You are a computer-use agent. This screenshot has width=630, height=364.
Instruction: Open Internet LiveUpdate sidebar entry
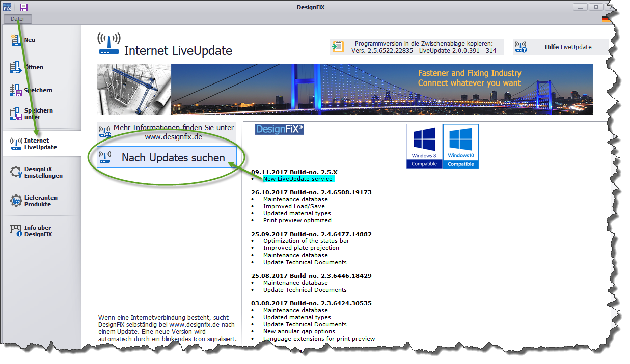click(41, 144)
